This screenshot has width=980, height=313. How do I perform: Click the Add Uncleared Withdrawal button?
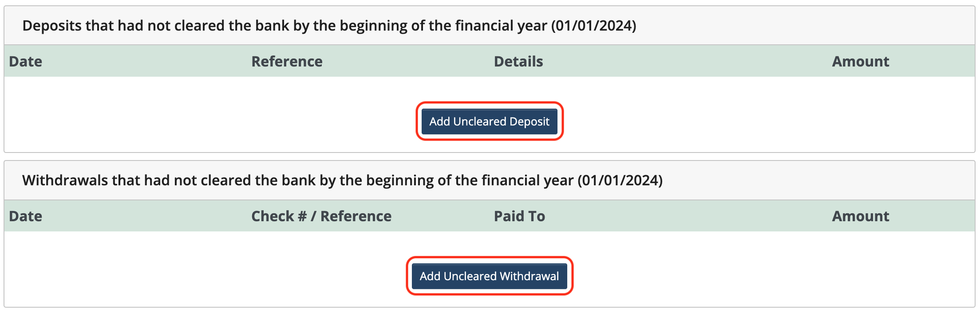pos(490,276)
